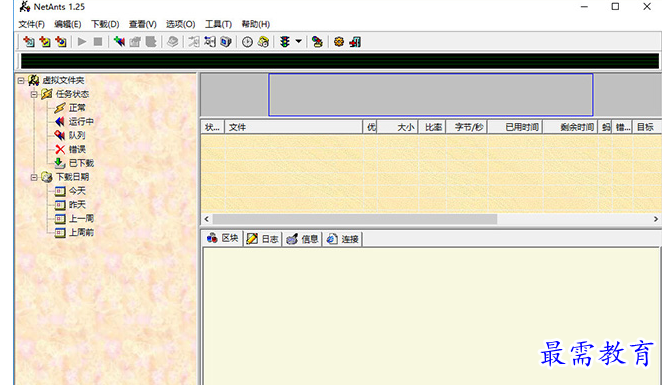Image resolution: width=662 pixels, height=385 pixels.
Task: Click the horizontal scrollbar thumb in job list
Action: click(x=355, y=219)
